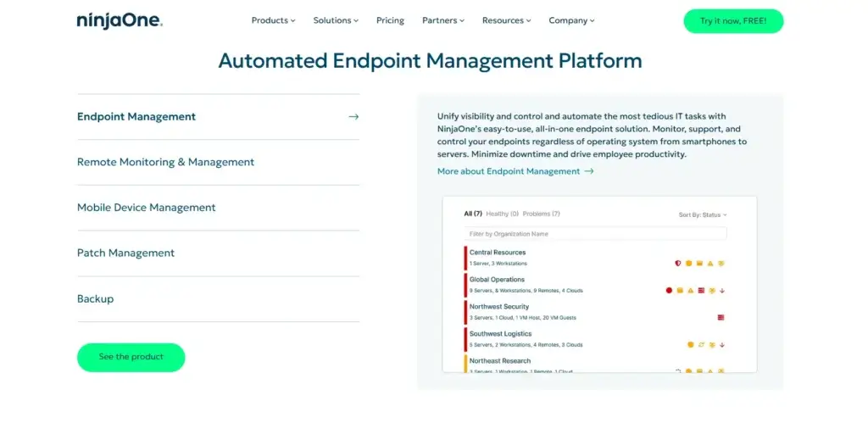Switch to Mobile Device Management tab
This screenshot has width=868, height=423.
coord(218,208)
